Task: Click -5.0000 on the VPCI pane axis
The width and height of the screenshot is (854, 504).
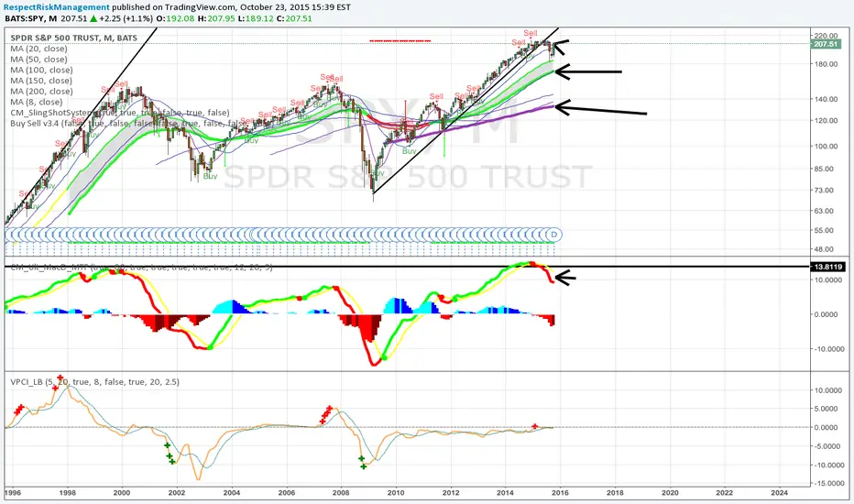Action: click(827, 446)
